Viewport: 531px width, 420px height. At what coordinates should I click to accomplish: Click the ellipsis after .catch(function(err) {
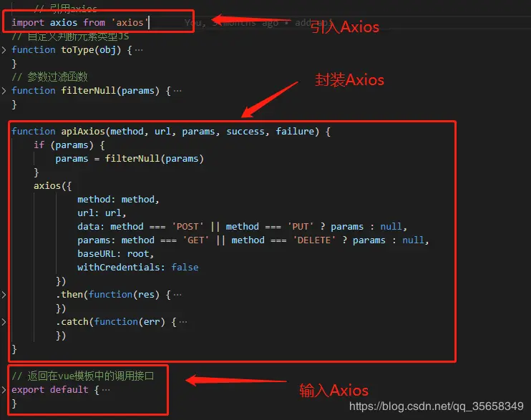(183, 322)
